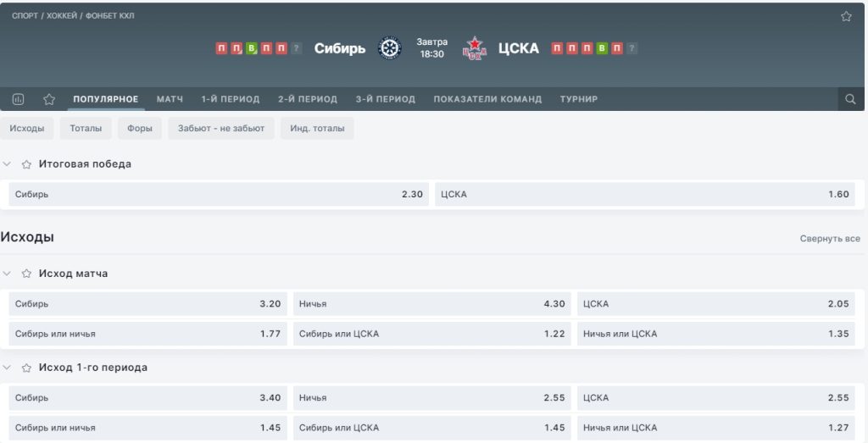Select Сибирь или ничья at 1.77
This screenshot has height=443, width=868.
[x=147, y=334]
